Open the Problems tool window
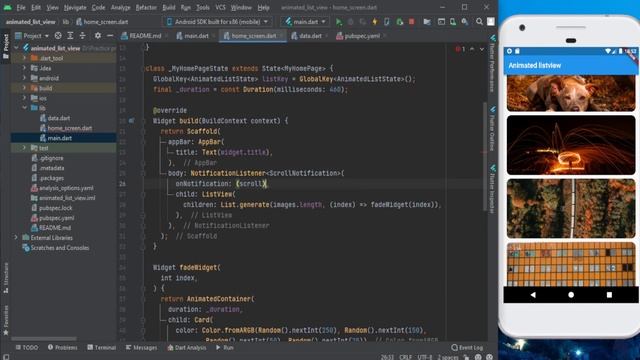 62,347
